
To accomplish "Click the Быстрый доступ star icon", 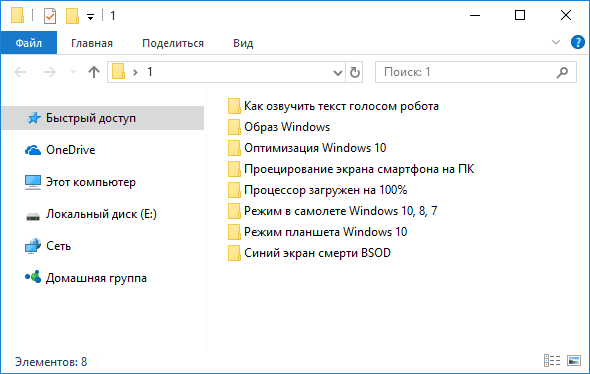I will [x=34, y=118].
